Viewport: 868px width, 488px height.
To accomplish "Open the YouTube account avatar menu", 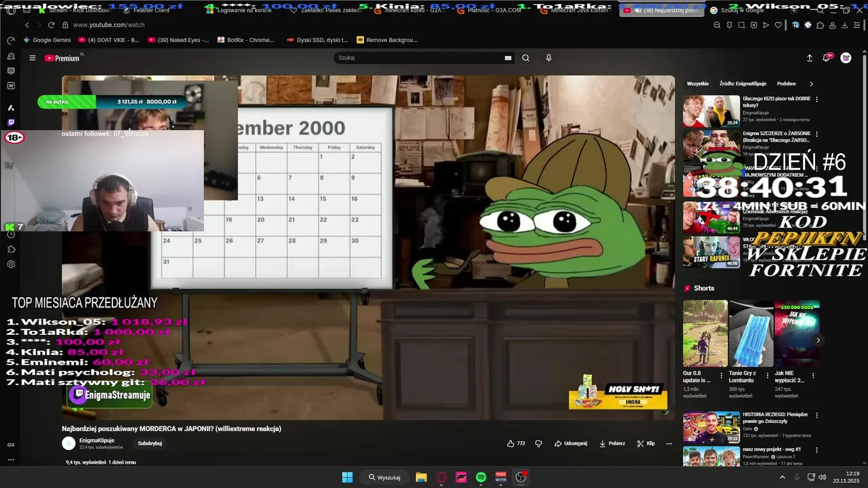I will [x=846, y=58].
